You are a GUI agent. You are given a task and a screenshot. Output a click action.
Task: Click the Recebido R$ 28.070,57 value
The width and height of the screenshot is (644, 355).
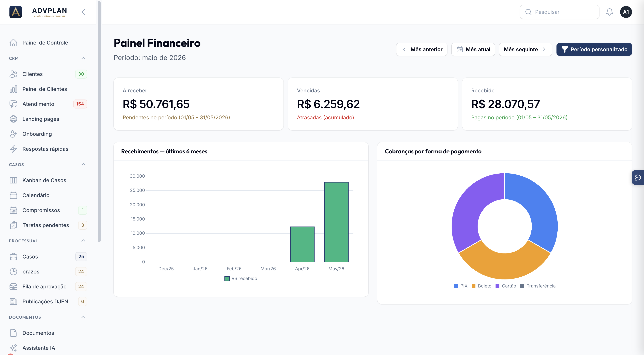click(505, 104)
